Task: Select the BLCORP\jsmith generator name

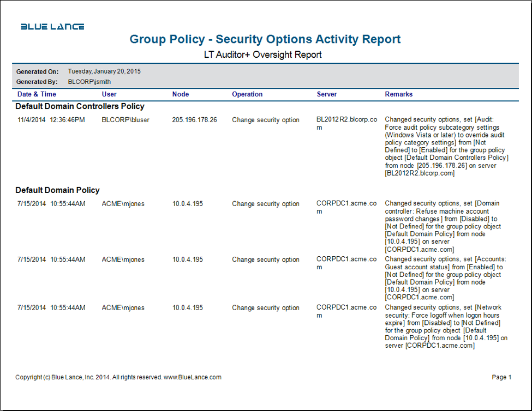Action: tap(89, 82)
